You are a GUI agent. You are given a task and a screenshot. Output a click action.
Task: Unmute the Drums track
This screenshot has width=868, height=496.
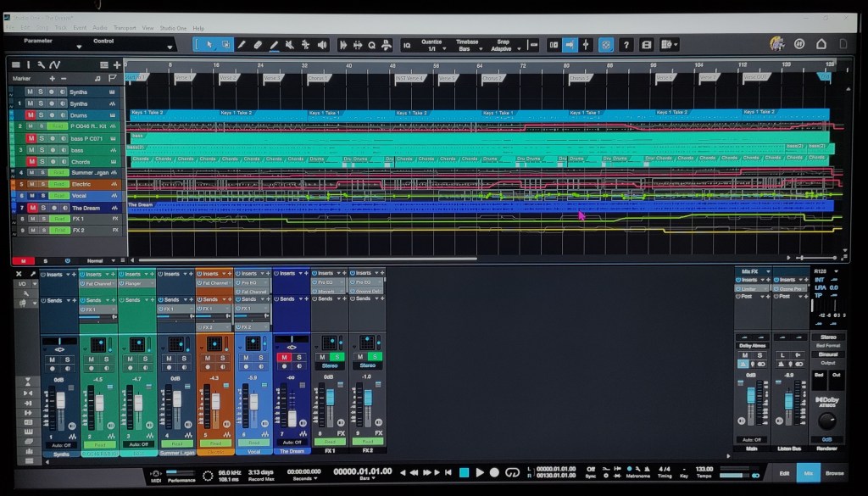(31, 114)
